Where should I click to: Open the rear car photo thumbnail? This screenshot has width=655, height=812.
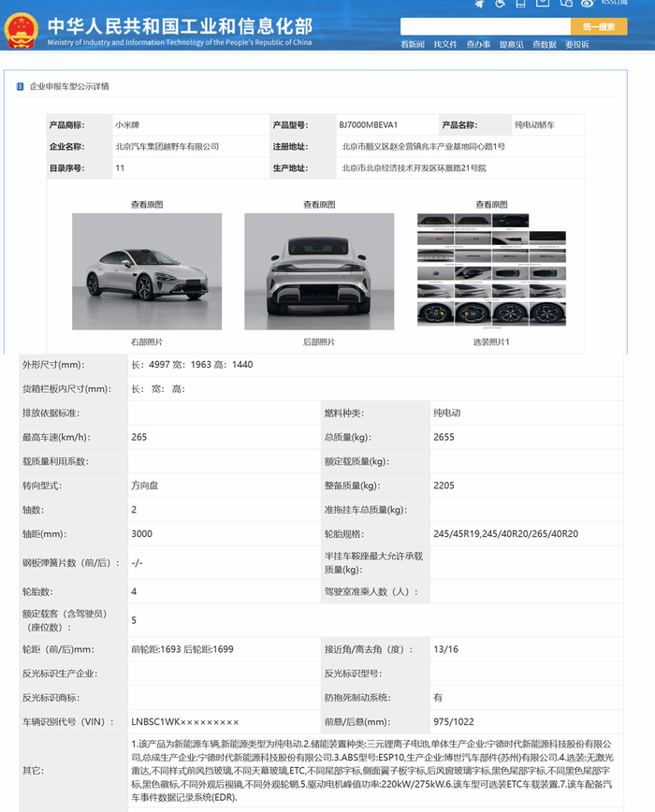point(319,271)
